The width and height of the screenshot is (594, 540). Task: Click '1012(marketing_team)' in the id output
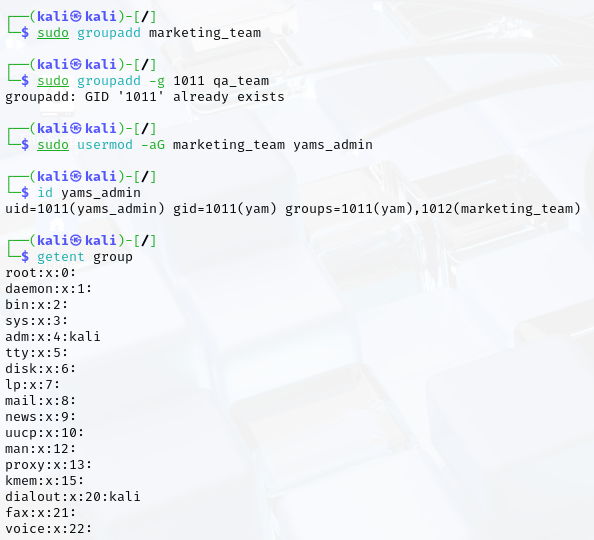[501, 209]
